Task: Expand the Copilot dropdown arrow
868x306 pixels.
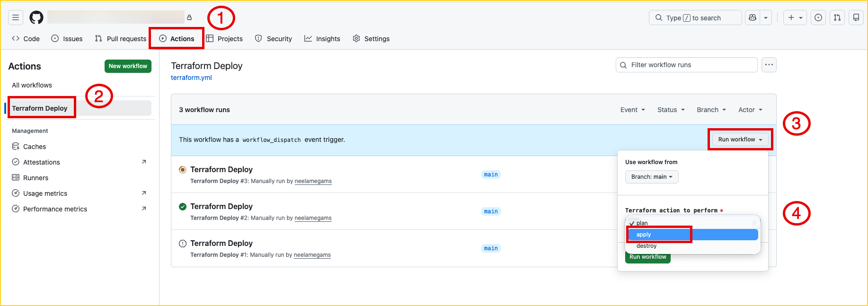Action: [x=766, y=17]
